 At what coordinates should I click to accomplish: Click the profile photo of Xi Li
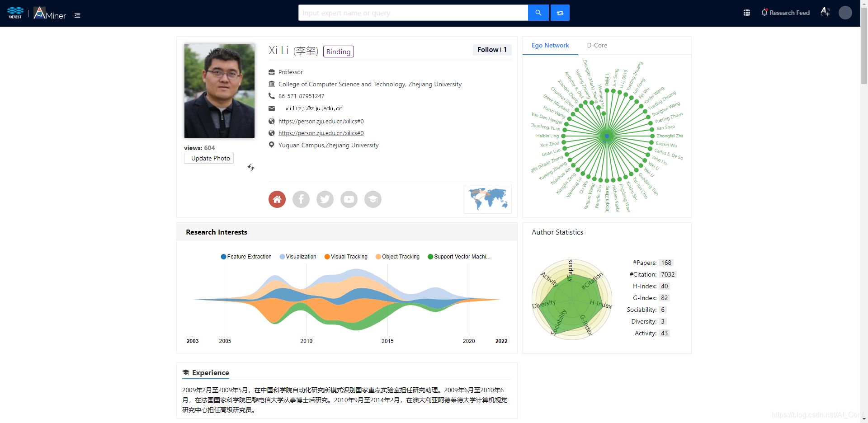coord(219,91)
